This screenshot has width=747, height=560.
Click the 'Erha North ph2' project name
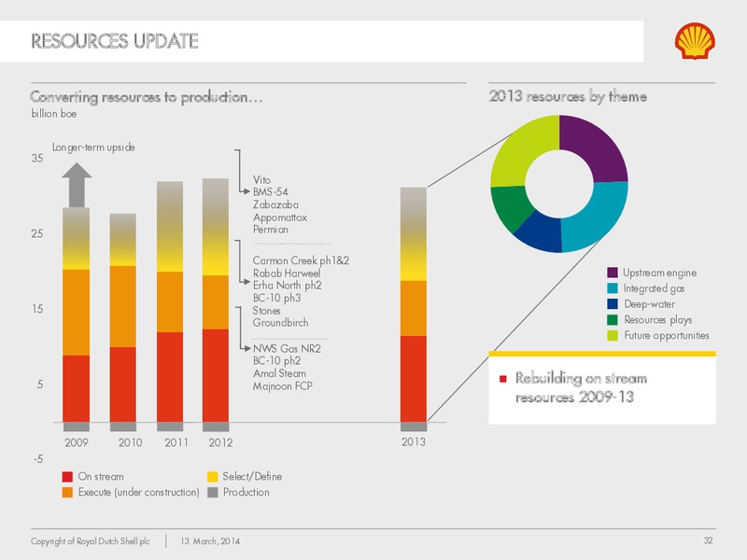[x=288, y=286]
